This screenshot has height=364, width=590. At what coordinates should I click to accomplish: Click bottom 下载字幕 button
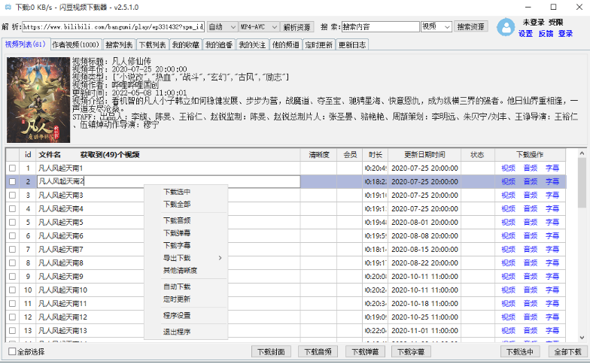pos(411,352)
